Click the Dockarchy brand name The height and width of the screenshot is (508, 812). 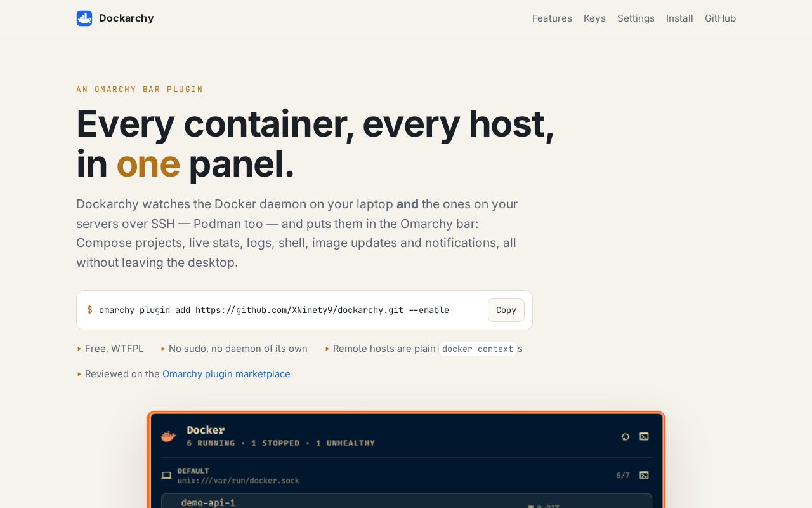click(x=126, y=18)
